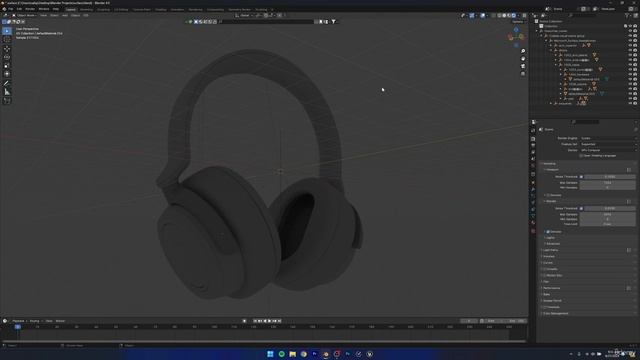This screenshot has width=640, height=360.
Task: Toggle Viewport Noise Threshold checkbox
Action: [x=581, y=177]
